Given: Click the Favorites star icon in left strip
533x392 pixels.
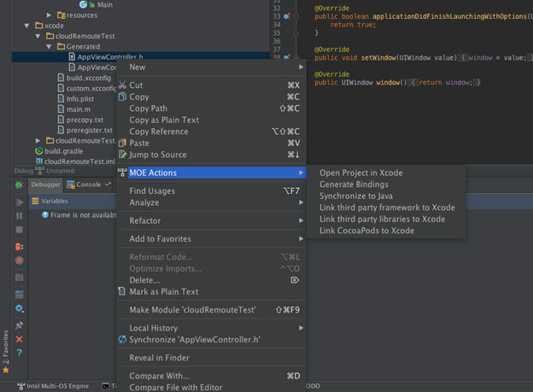Looking at the screenshot, I should tap(6, 371).
